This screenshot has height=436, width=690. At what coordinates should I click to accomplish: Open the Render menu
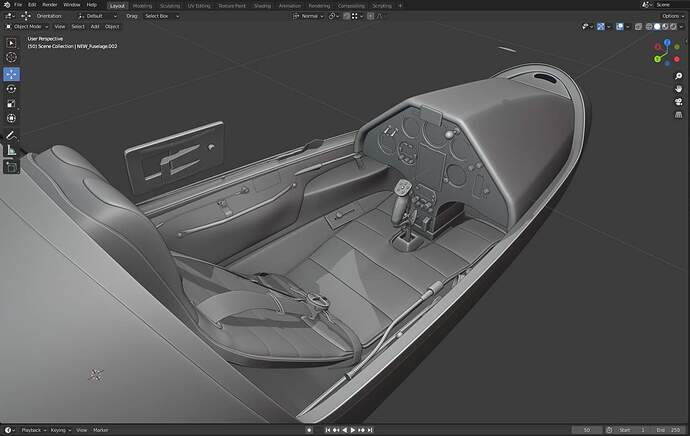tap(49, 5)
